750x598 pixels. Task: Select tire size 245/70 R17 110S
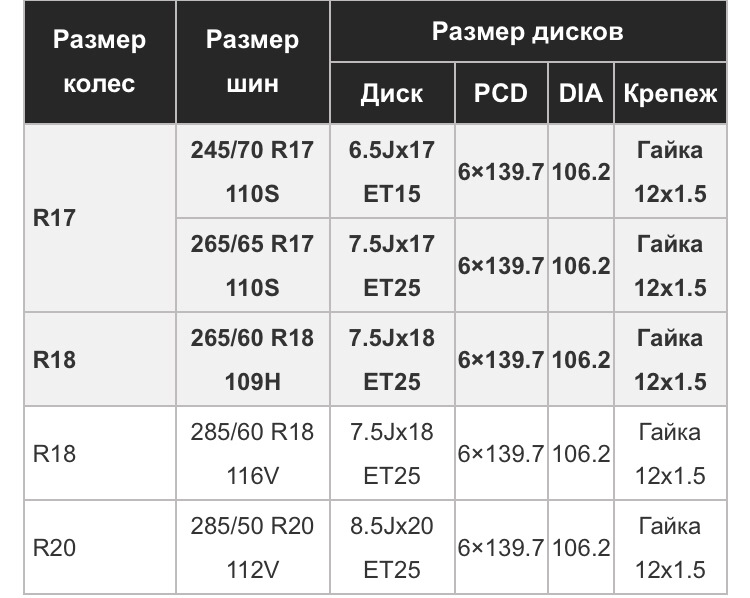(253, 171)
